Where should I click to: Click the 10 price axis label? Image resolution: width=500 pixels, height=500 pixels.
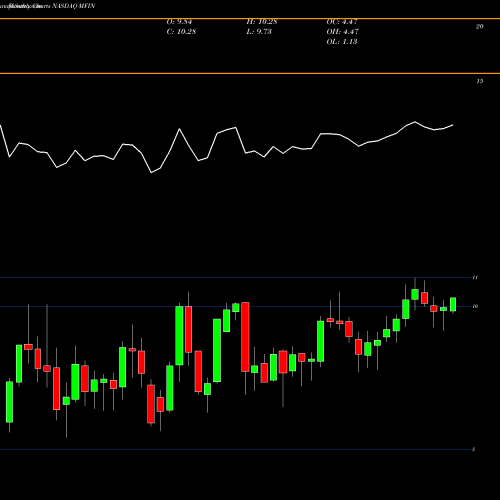click(475, 306)
